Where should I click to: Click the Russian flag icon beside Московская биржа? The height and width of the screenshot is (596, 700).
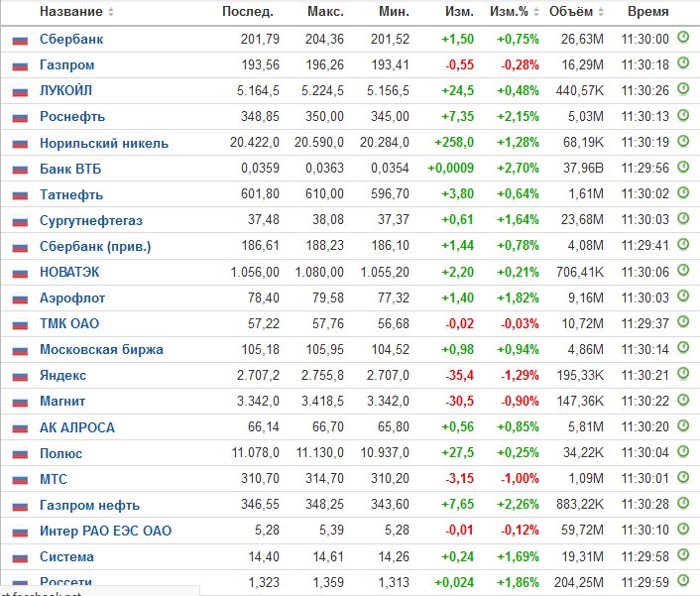[20, 351]
